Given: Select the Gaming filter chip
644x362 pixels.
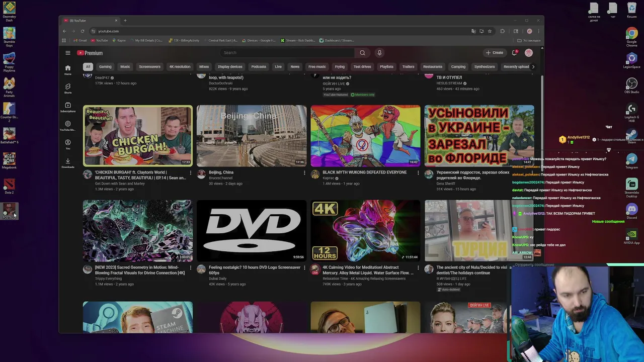Looking at the screenshot, I should coord(105,66).
